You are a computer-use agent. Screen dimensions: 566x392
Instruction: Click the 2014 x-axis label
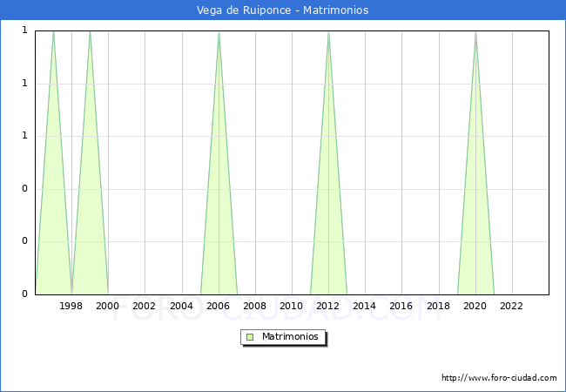click(x=365, y=306)
